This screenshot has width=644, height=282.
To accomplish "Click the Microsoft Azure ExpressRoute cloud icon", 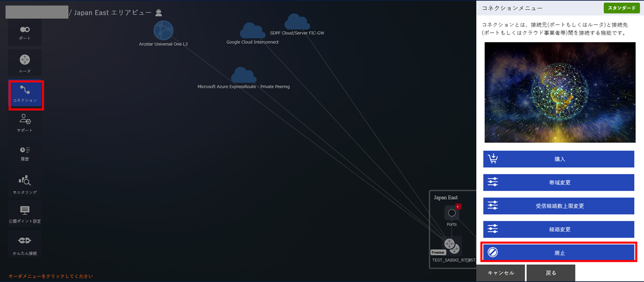I will [x=244, y=75].
